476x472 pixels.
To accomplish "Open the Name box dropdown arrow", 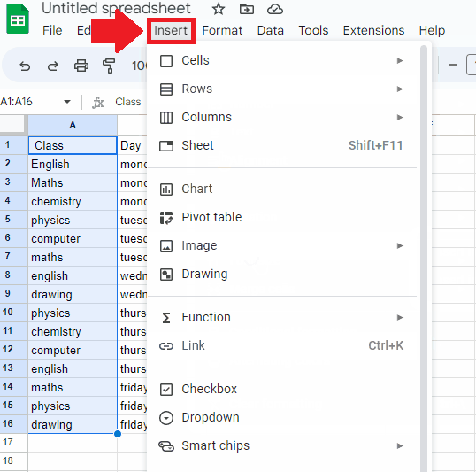I will pyautogui.click(x=67, y=102).
